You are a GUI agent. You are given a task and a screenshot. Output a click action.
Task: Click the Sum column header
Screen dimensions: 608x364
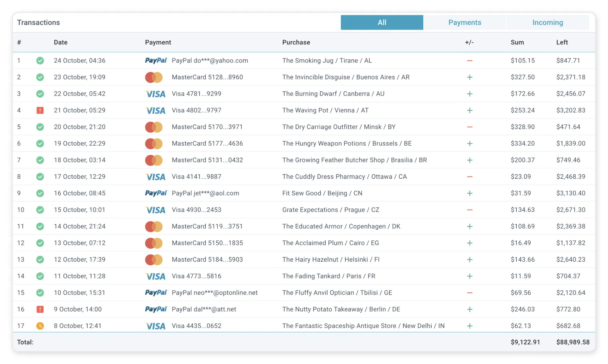(x=517, y=42)
